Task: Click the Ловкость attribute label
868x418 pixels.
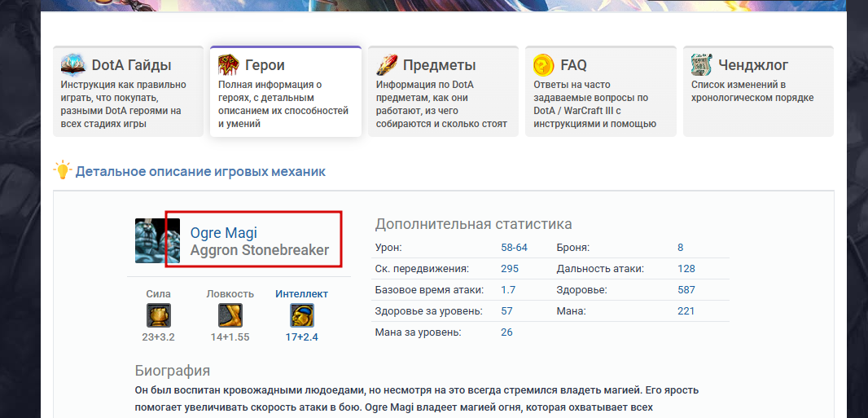Action: pos(230,294)
